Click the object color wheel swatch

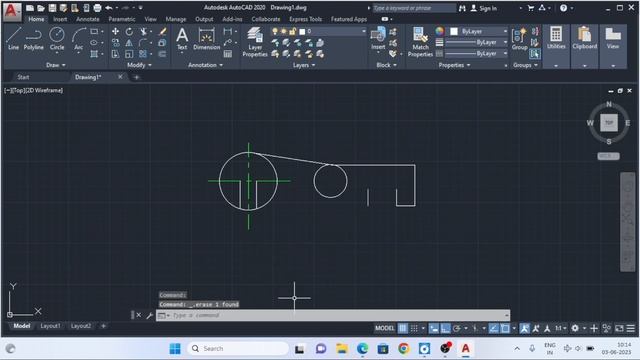click(439, 31)
